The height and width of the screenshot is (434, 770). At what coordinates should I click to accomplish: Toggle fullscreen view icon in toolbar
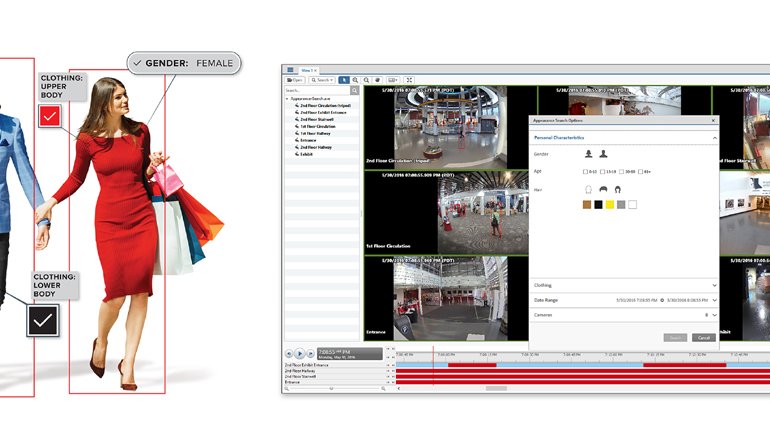(x=408, y=79)
